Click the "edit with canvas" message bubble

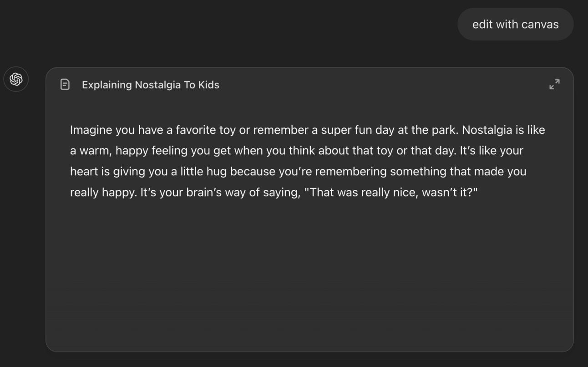(x=515, y=25)
